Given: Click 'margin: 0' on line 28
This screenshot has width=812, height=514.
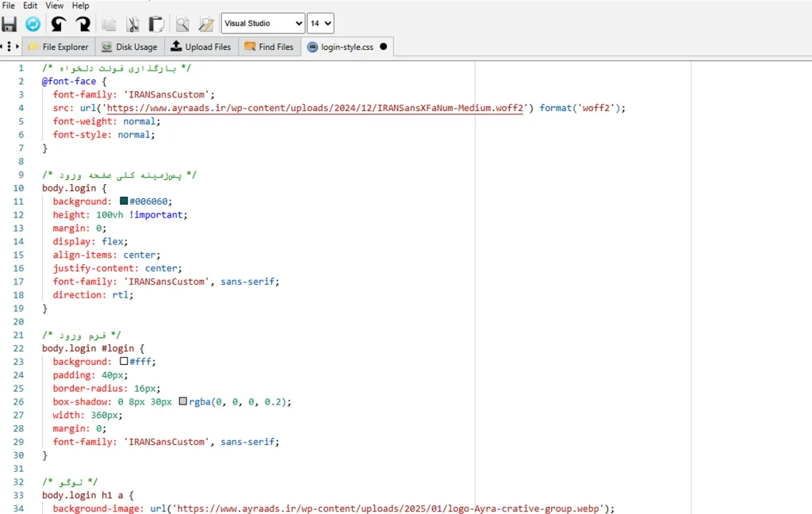Looking at the screenshot, I should [79, 428].
